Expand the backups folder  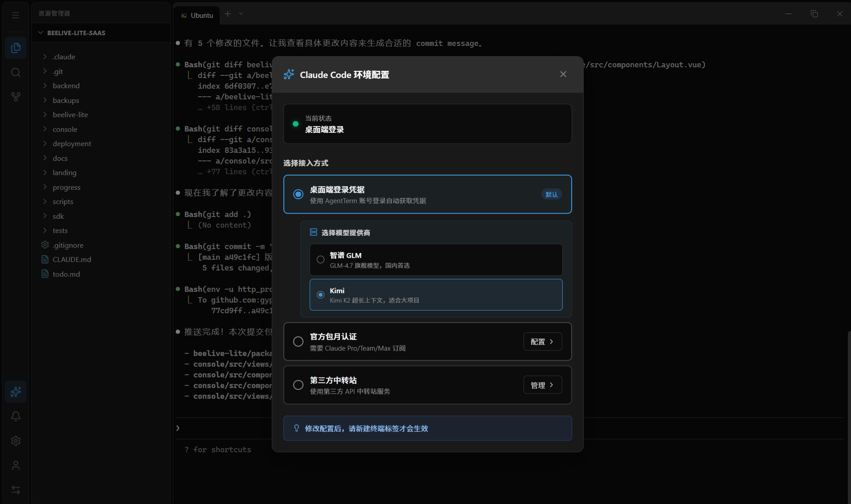coord(101,100)
